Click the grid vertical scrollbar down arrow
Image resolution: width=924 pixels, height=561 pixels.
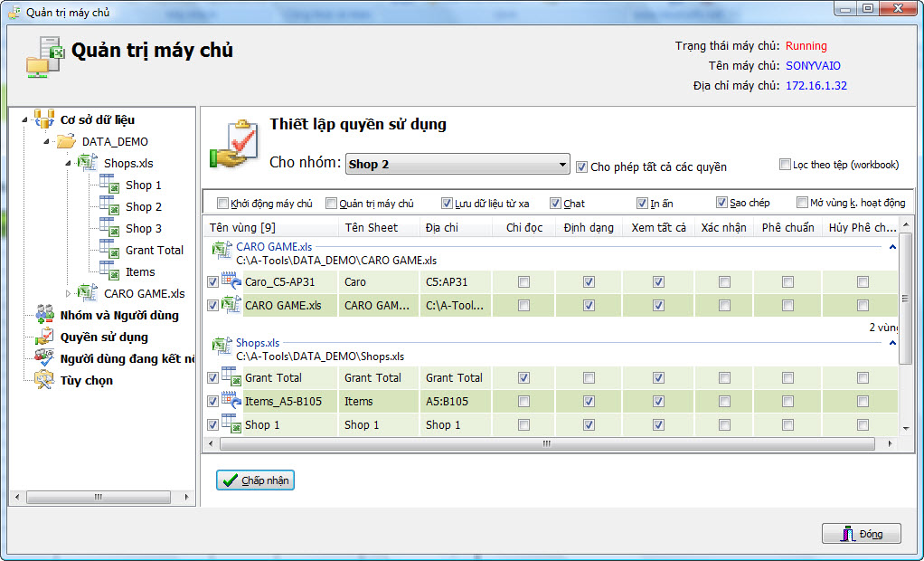click(906, 429)
